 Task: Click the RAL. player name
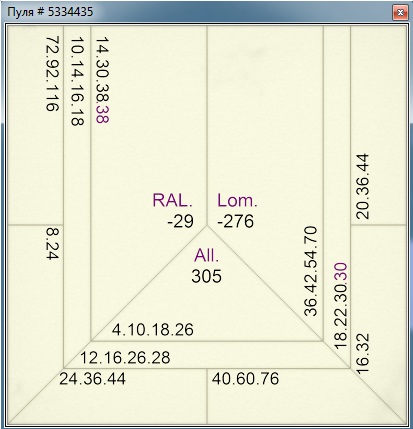point(173,200)
